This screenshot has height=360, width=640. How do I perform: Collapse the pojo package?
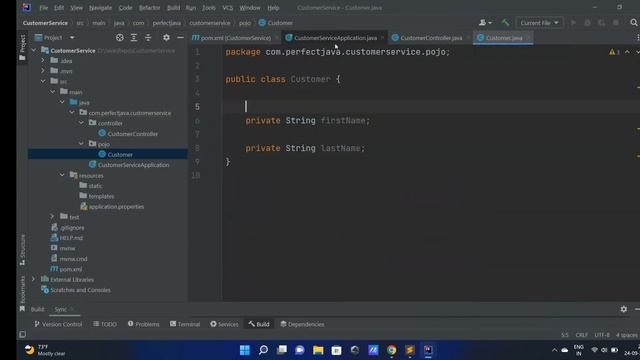[81, 144]
